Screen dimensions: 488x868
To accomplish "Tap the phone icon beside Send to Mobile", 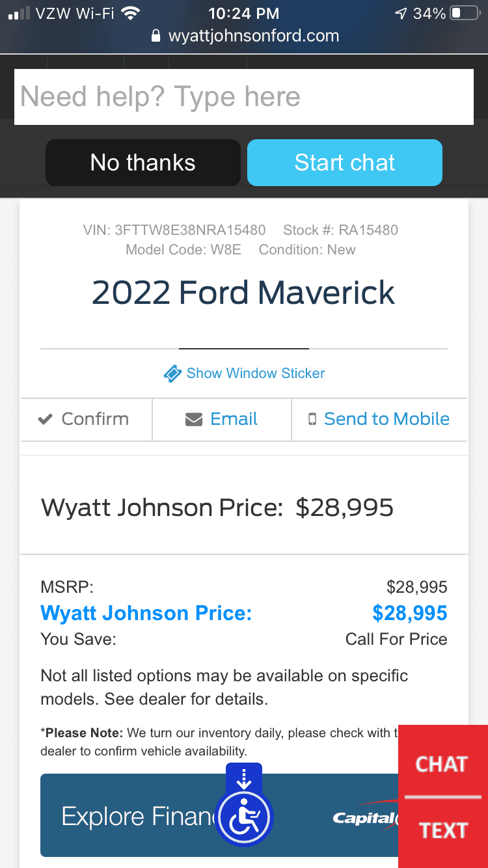I will pos(312,419).
